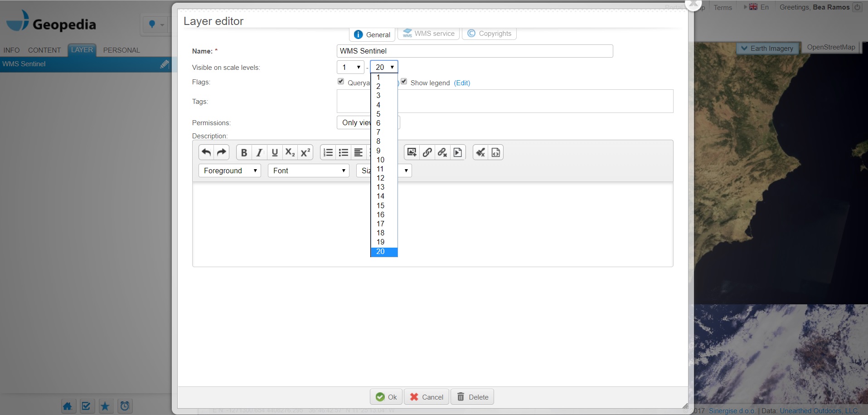868x415 pixels.
Task: Select scale level 5 from list
Action: coord(384,114)
